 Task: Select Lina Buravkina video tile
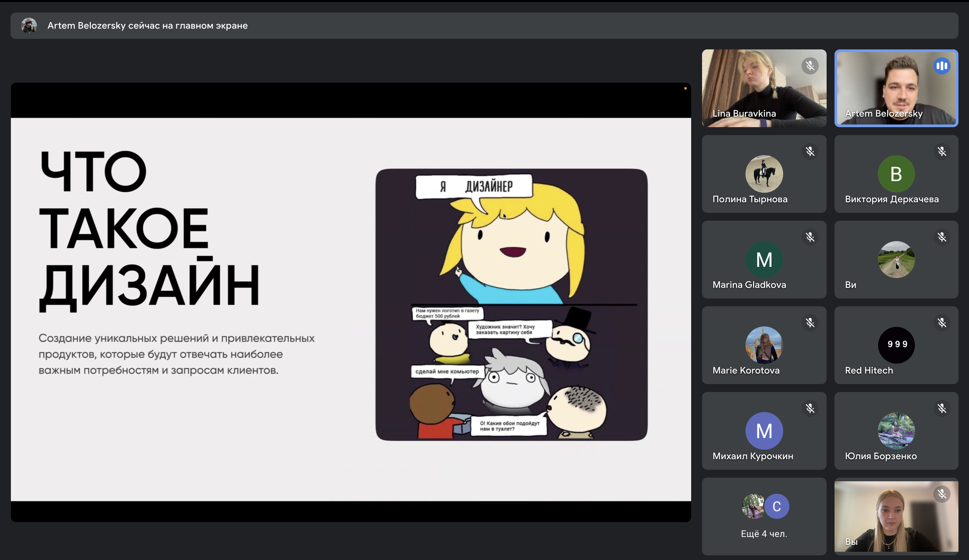(x=764, y=88)
